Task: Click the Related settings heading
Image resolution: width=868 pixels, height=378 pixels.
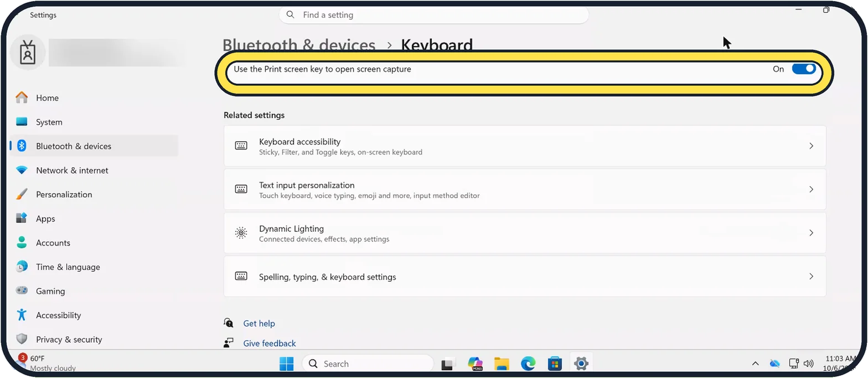Action: [254, 115]
